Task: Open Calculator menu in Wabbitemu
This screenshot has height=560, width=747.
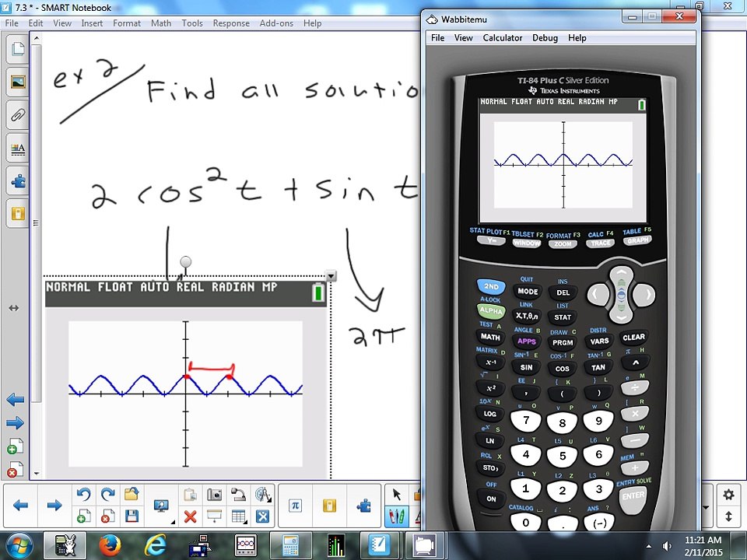Action: (x=503, y=37)
